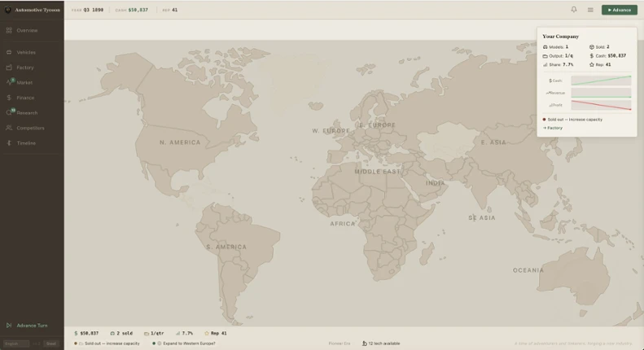Viewport: 644px width, 350px height.
Task: Open the Timeline icon in sidebar
Action: click(9, 143)
